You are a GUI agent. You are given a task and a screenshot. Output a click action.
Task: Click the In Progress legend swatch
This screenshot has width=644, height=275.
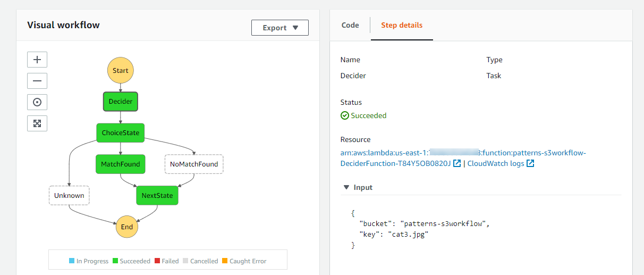tap(72, 261)
